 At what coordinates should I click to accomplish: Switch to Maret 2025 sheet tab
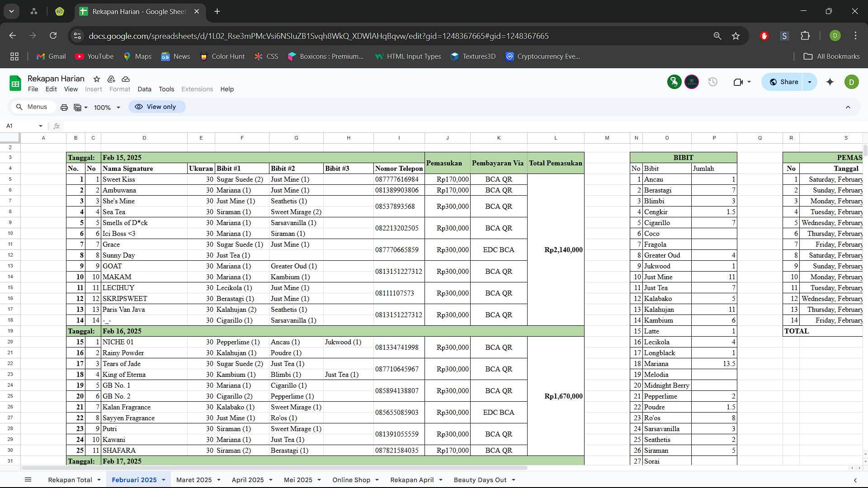193,480
